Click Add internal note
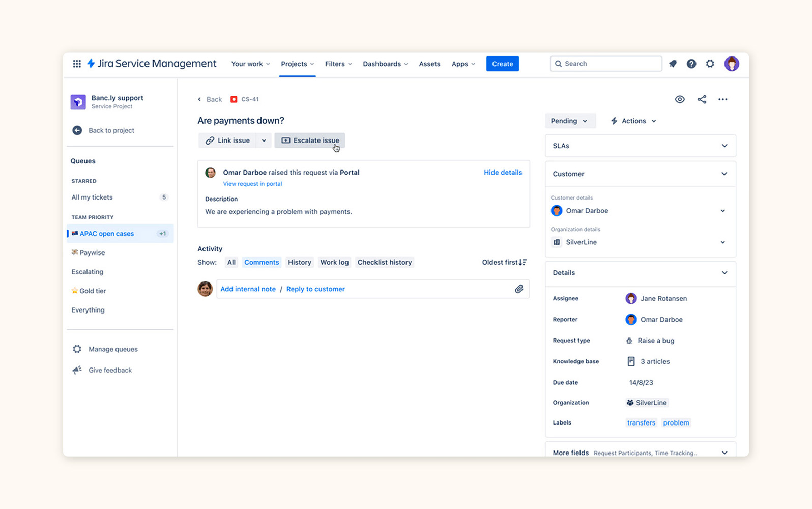 [x=248, y=289]
